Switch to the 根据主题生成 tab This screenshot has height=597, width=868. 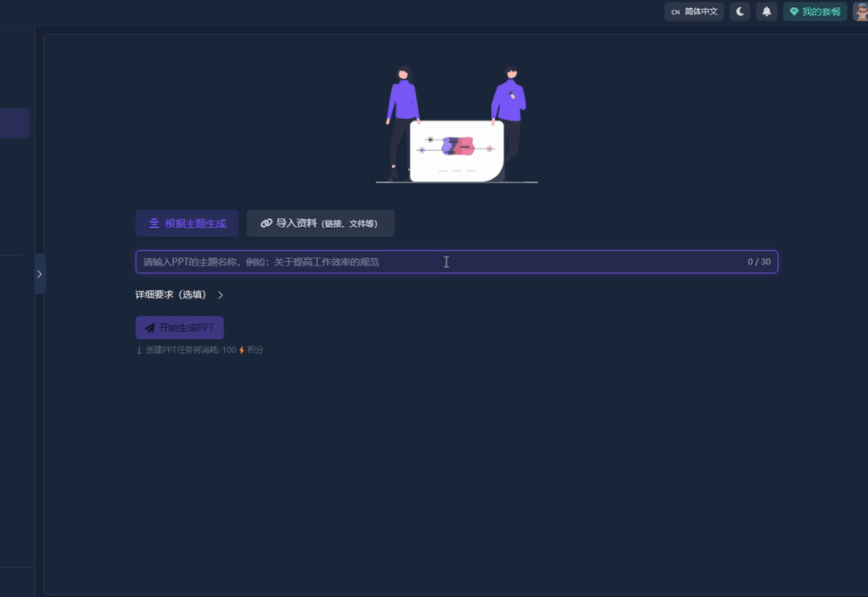point(186,223)
